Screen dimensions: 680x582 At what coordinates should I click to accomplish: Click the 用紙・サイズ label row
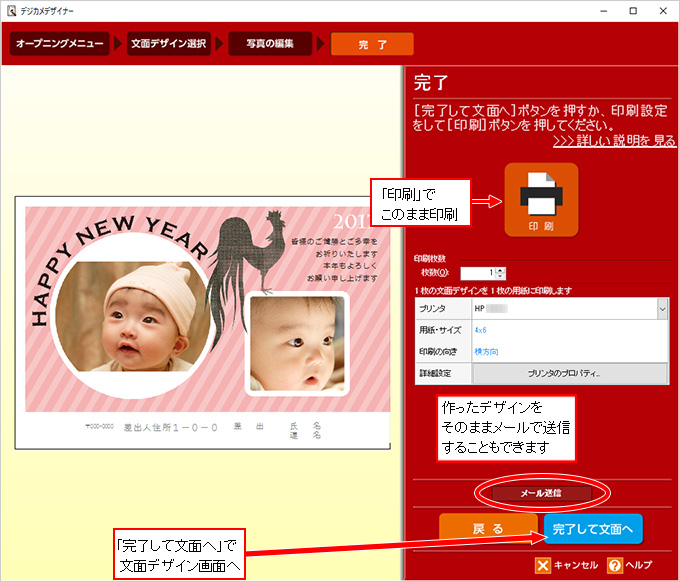[443, 330]
